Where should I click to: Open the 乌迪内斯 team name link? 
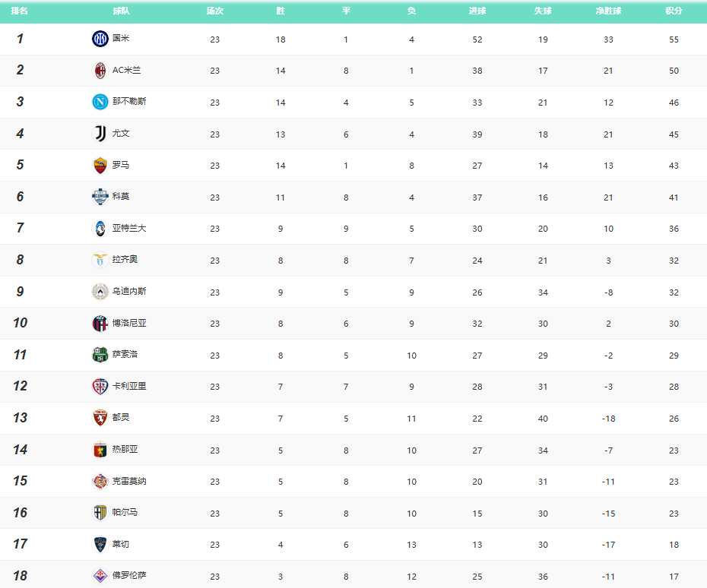click(129, 292)
